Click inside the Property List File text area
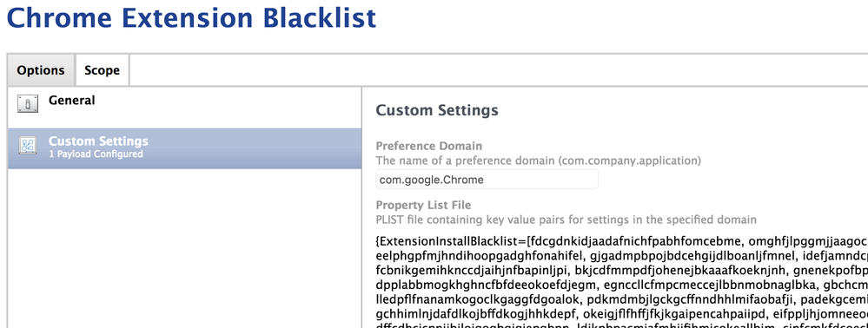Image resolution: width=868 pixels, height=328 pixels. 621,281
